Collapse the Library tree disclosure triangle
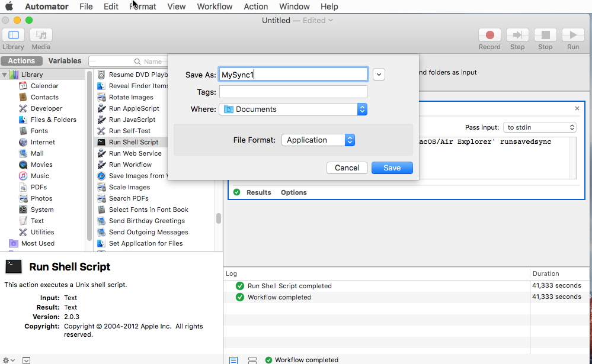This screenshot has width=592, height=364. 5,75
